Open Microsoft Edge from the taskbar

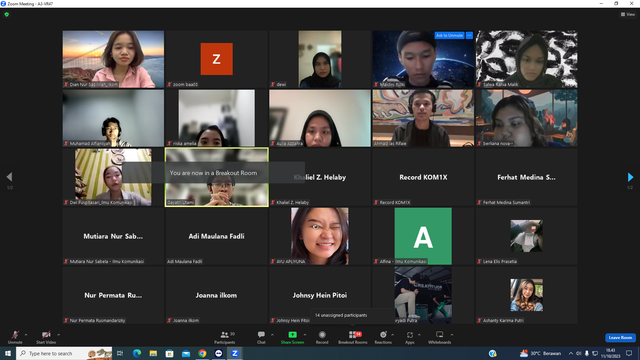click(137, 353)
